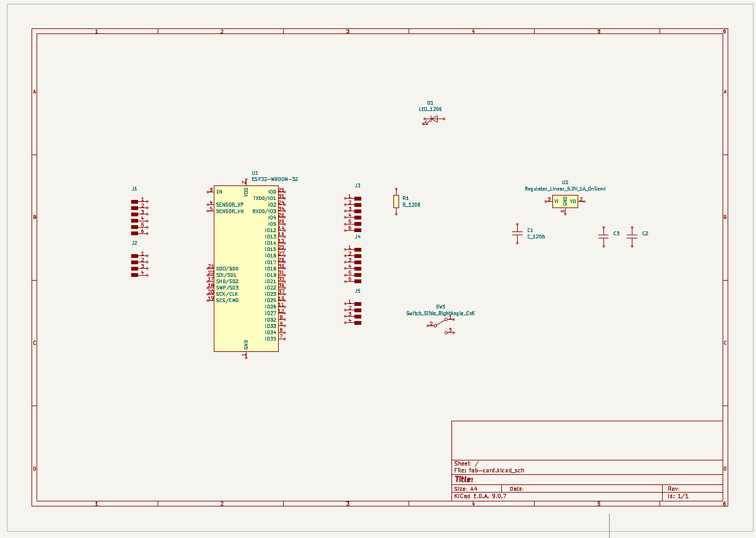Image resolution: width=756 pixels, height=538 pixels.
Task: Click the U1 ESP32 module body
Action: click(x=246, y=269)
